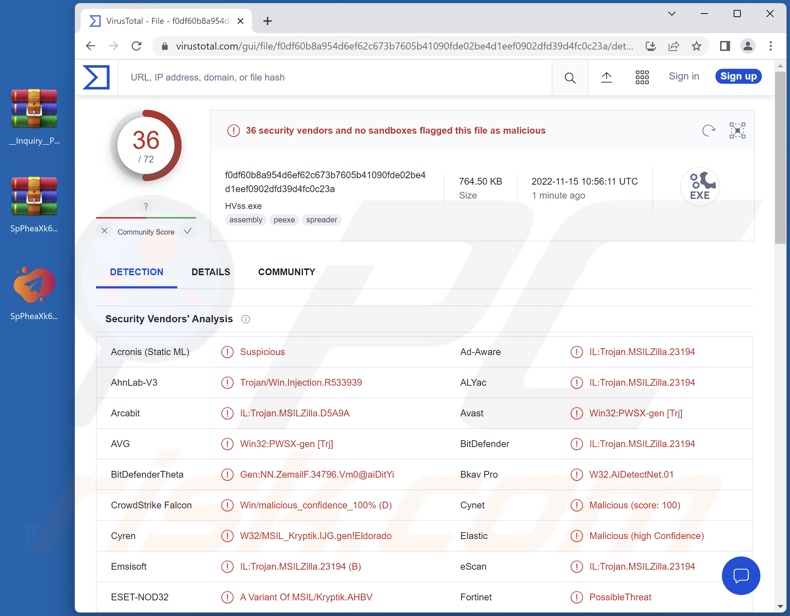Click the assembly tag
The height and width of the screenshot is (616, 790).
pyautogui.click(x=246, y=220)
